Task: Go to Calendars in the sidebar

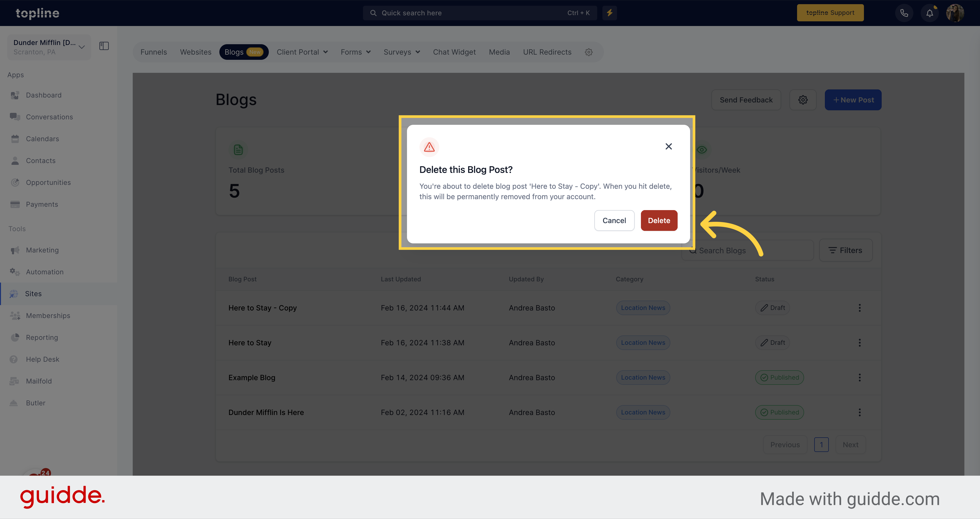Action: [x=42, y=139]
